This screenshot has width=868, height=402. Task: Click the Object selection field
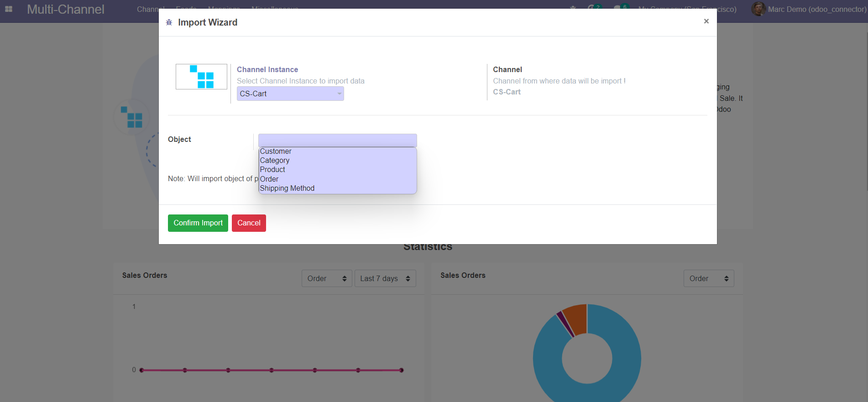coord(337,140)
